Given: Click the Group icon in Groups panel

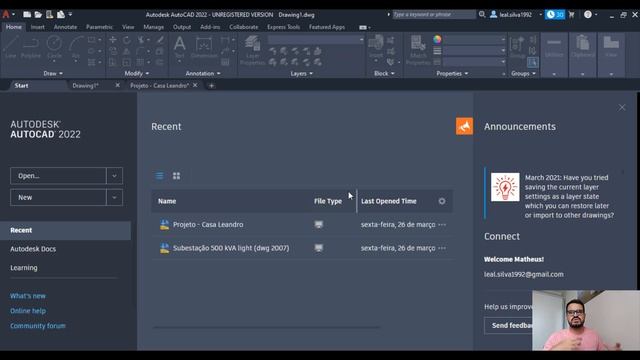Looking at the screenshot, I should coord(518,47).
